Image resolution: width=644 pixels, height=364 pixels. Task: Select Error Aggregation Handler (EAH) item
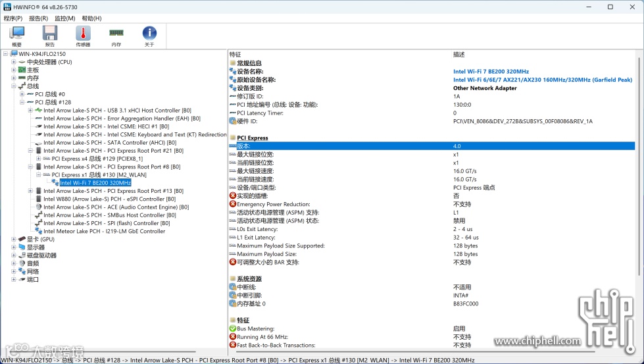coord(122,118)
